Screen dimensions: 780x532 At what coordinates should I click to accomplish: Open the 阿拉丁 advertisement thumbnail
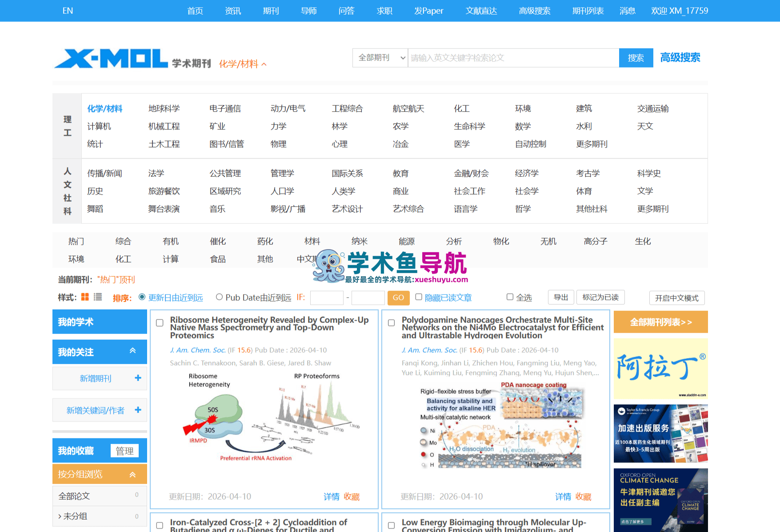[660, 369]
